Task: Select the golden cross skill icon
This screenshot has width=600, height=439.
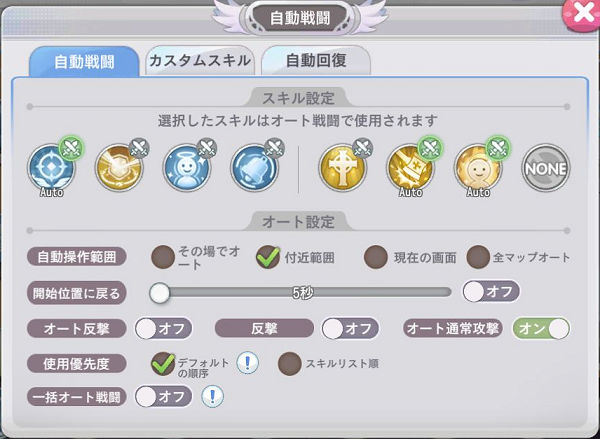Action: tap(342, 168)
